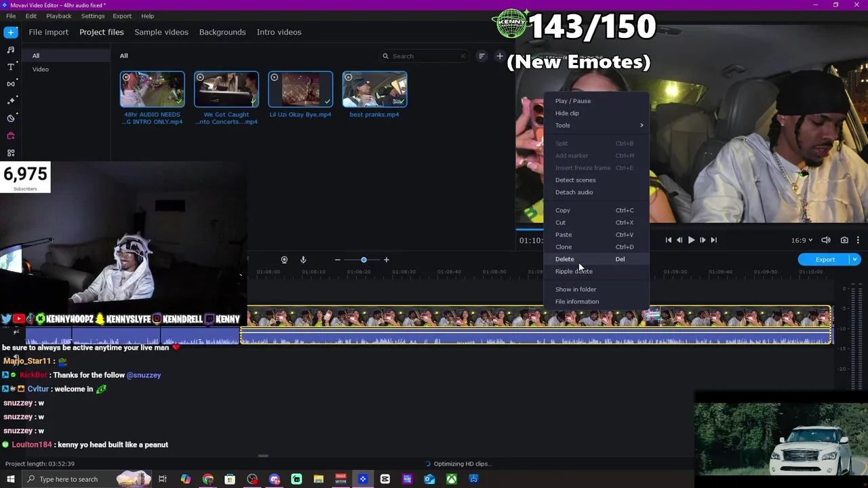Open the Export menu in menu bar
The width and height of the screenshot is (868, 488).
122,16
